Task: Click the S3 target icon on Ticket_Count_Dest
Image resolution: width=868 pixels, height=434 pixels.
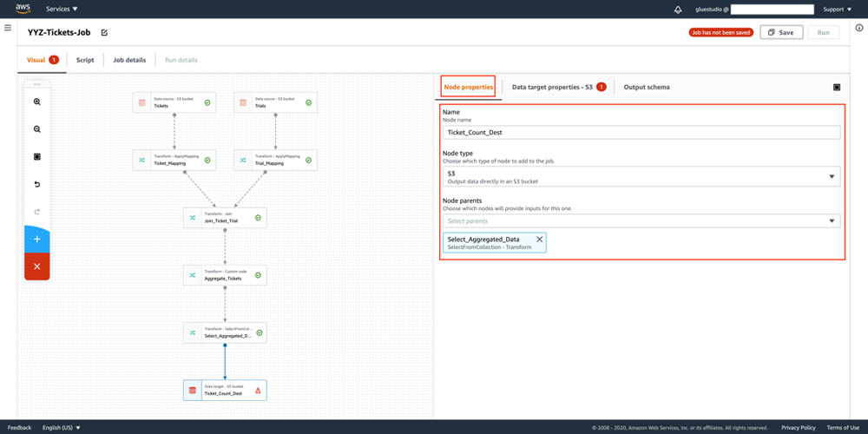Action: click(x=193, y=391)
